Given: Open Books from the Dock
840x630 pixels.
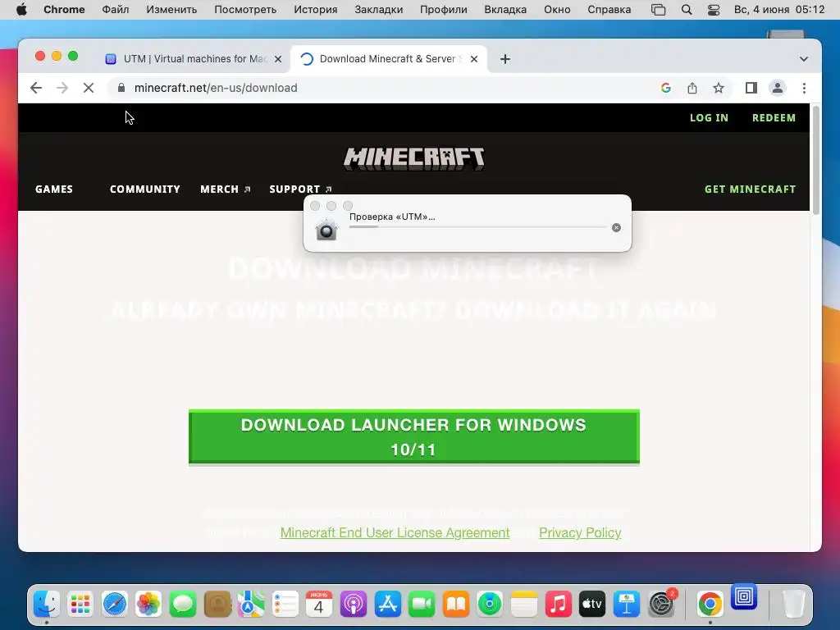Looking at the screenshot, I should pos(456,605).
